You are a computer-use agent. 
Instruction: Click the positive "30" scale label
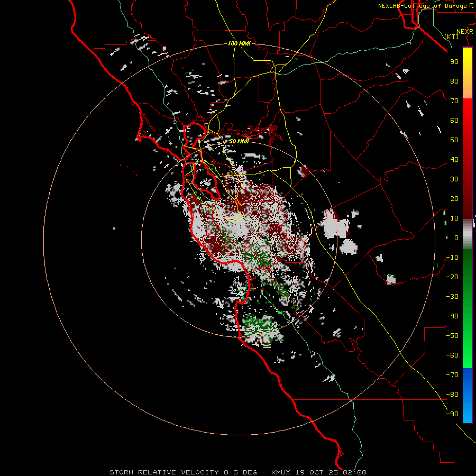pyautogui.click(x=454, y=179)
